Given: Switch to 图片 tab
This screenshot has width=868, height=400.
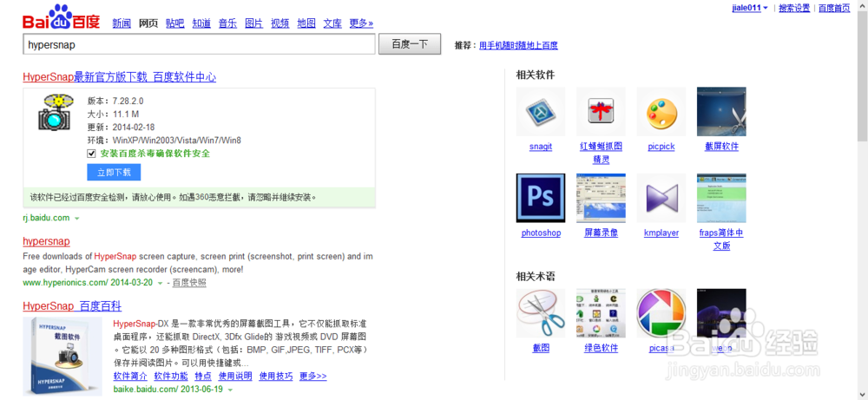Looking at the screenshot, I should coord(253,23).
